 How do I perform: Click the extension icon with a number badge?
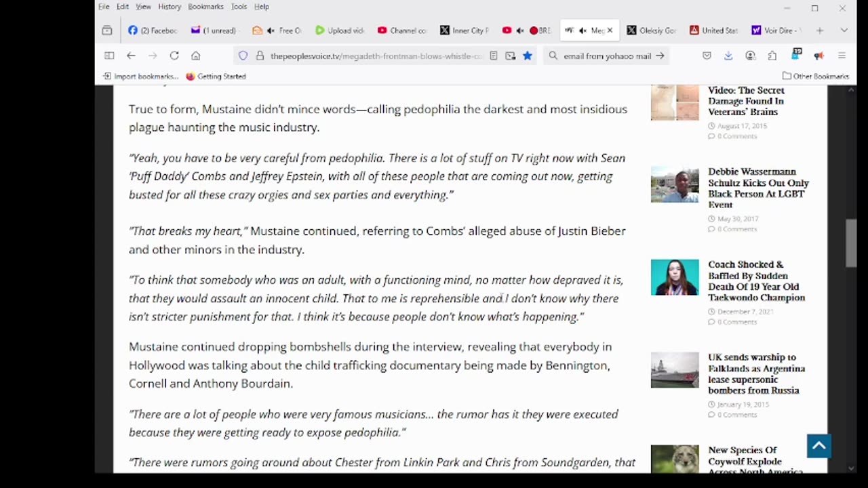click(x=797, y=55)
